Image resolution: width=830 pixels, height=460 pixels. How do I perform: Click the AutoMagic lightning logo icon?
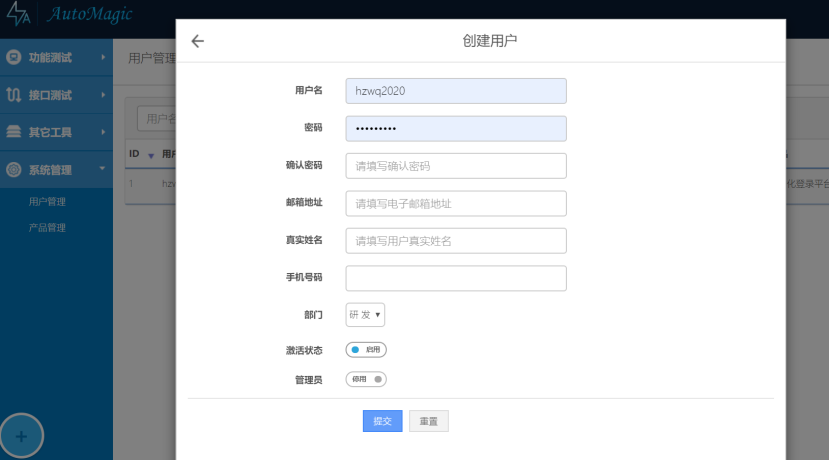pyautogui.click(x=18, y=13)
